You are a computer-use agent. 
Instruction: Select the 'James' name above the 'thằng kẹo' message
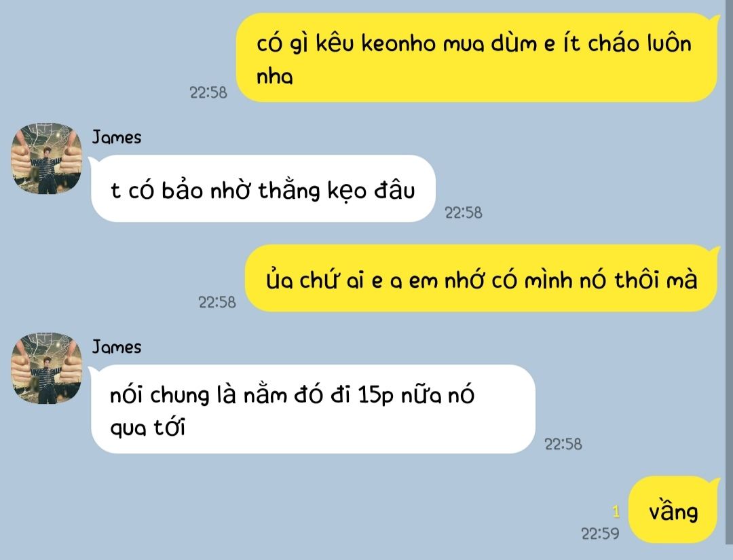point(117,137)
